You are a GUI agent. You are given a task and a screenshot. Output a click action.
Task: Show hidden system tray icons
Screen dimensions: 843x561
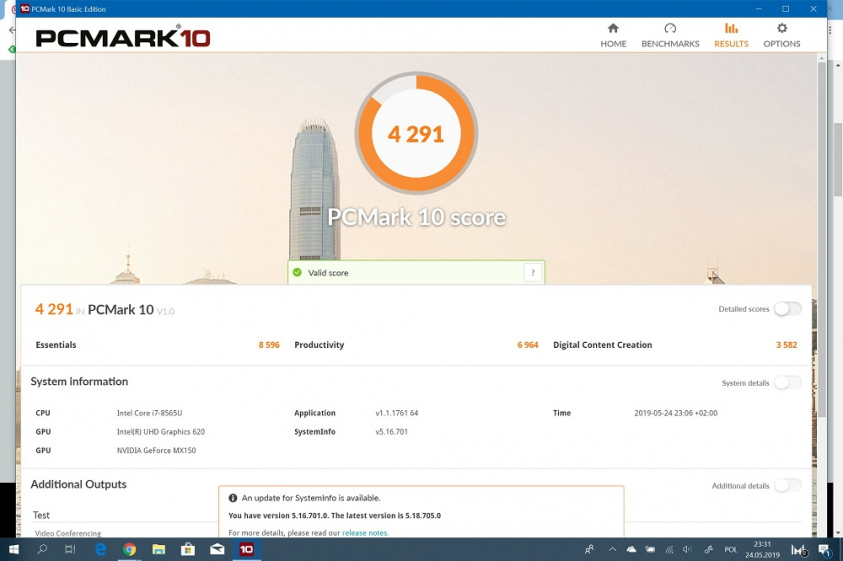coord(612,549)
